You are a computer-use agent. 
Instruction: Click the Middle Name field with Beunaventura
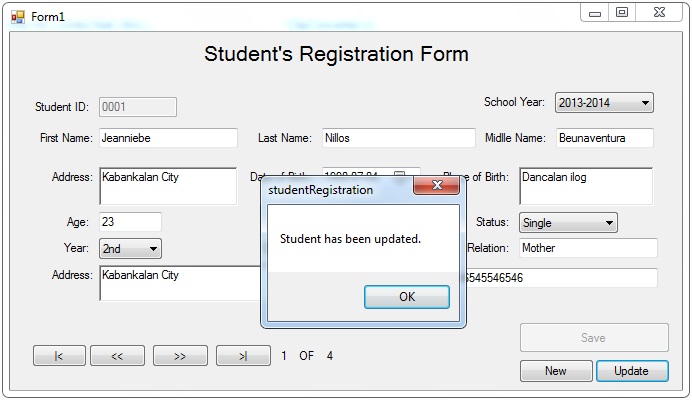pyautogui.click(x=605, y=138)
